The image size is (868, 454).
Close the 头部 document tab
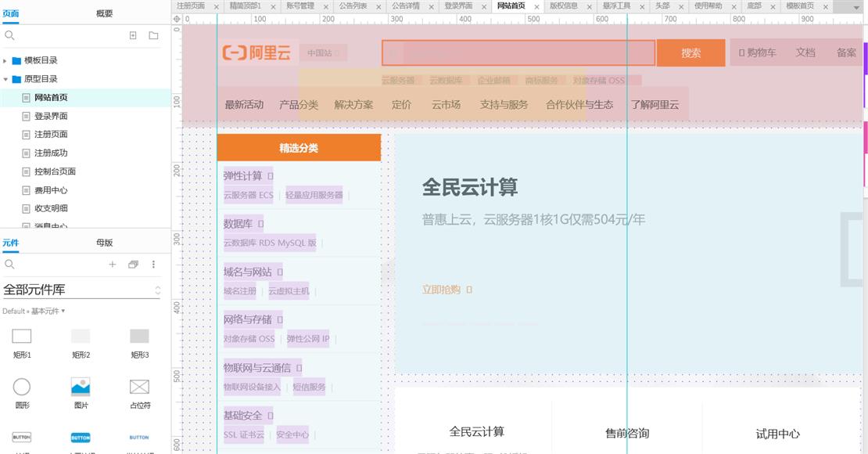(681, 6)
